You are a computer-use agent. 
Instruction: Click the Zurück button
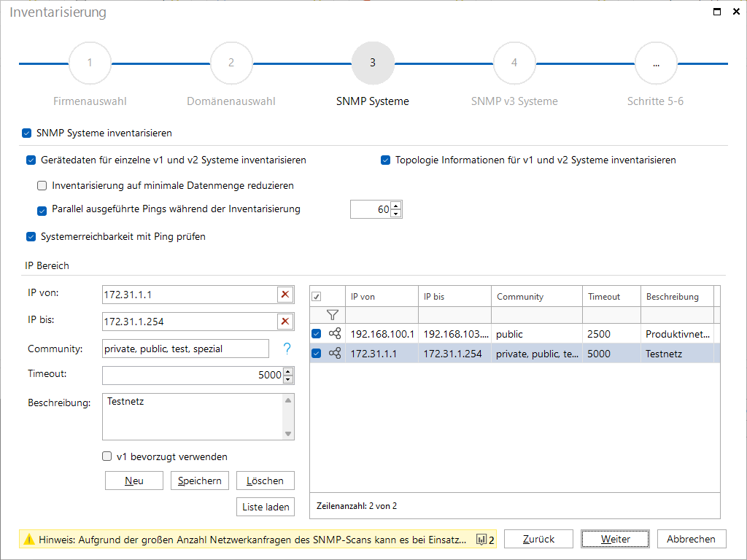pos(538,539)
